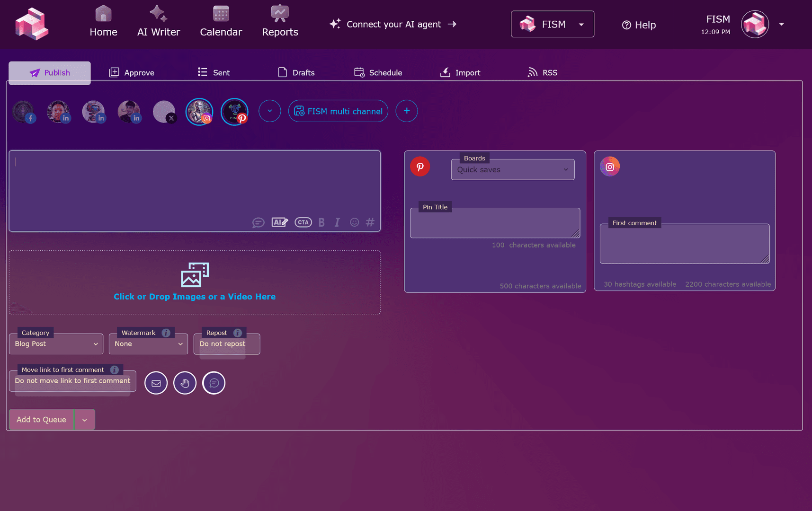Switch to the Drafts tab
This screenshot has width=812, height=511.
point(296,72)
